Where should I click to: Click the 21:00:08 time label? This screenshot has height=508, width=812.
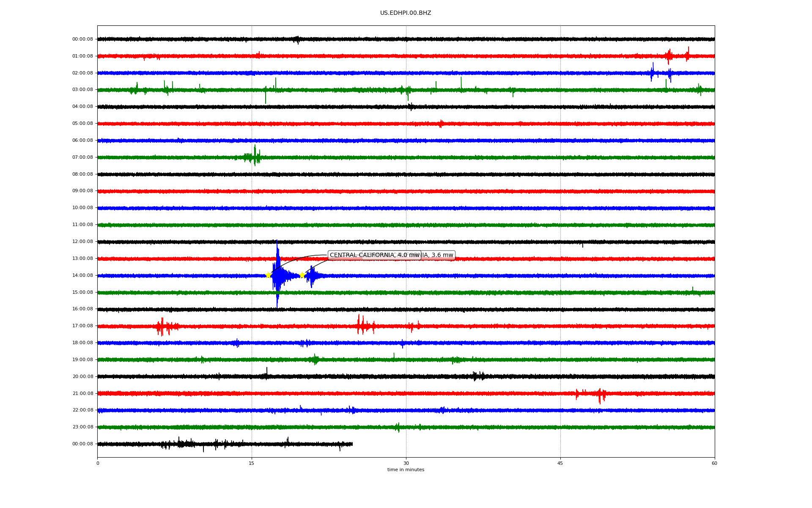point(82,394)
